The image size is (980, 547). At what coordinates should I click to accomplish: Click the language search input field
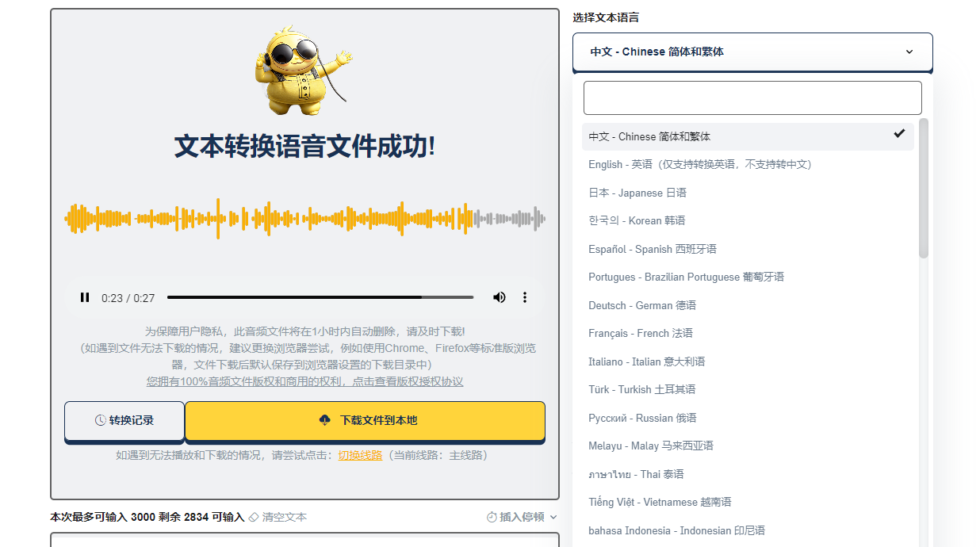tap(752, 98)
